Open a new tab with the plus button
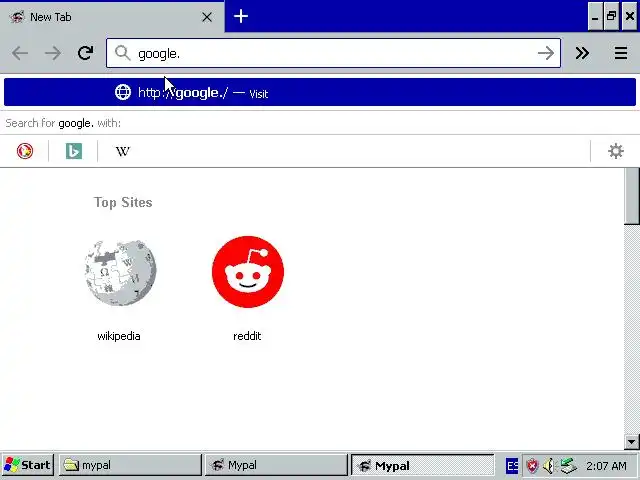Image resolution: width=640 pixels, height=480 pixels. pos(241,16)
